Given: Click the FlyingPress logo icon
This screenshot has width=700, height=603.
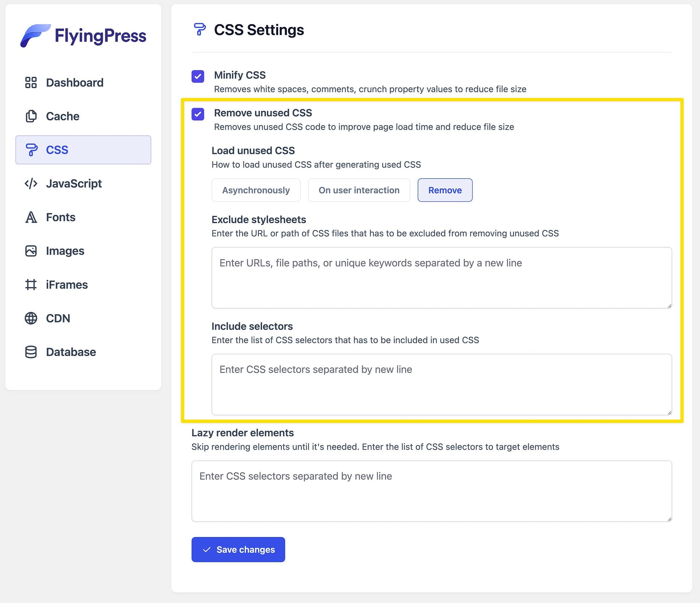Looking at the screenshot, I should tap(35, 35).
